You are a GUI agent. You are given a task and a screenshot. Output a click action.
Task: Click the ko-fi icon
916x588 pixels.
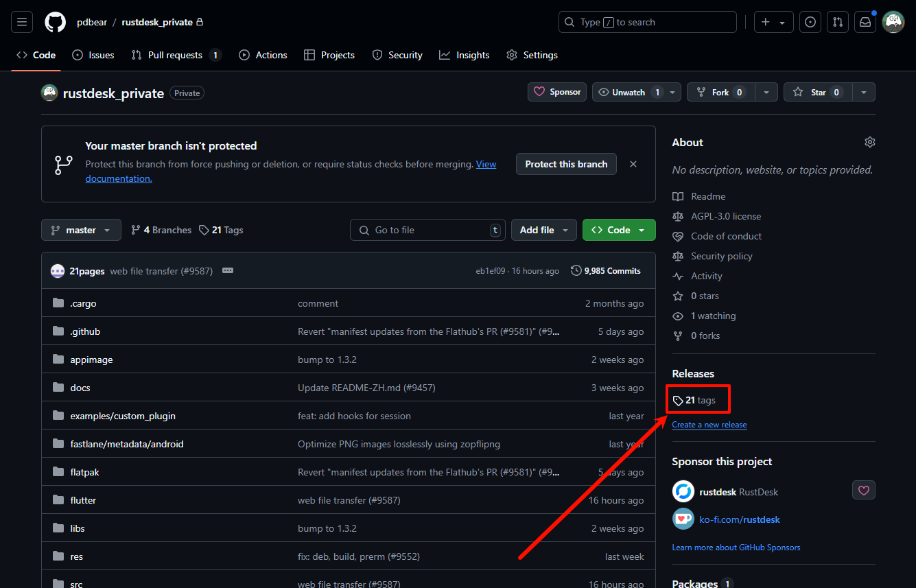[683, 519]
